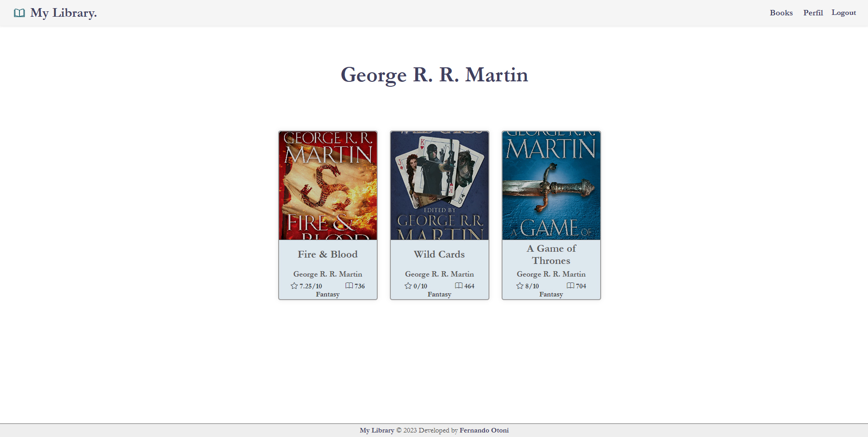Click the pages icon beside 736
This screenshot has width=868, height=437.
(349, 286)
